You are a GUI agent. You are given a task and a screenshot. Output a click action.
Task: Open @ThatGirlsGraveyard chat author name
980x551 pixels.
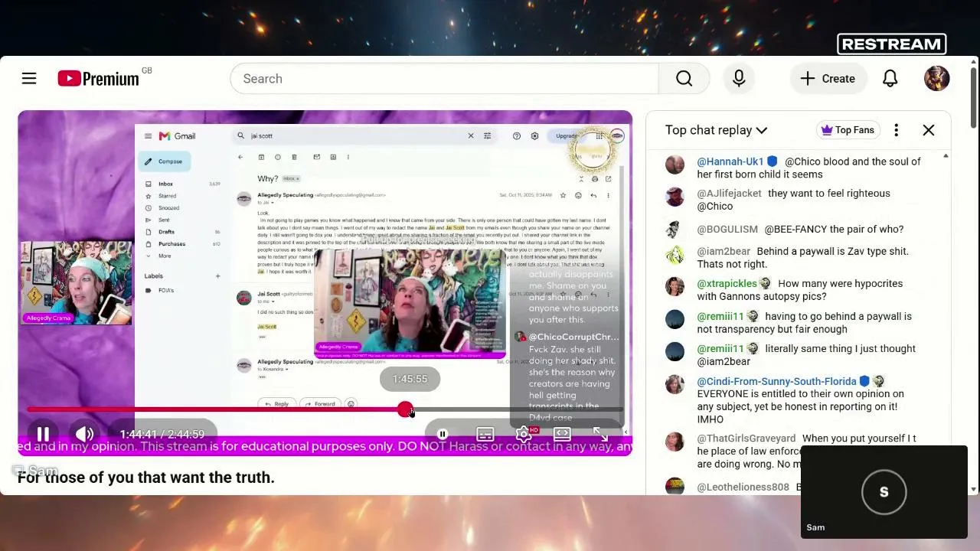pyautogui.click(x=746, y=439)
